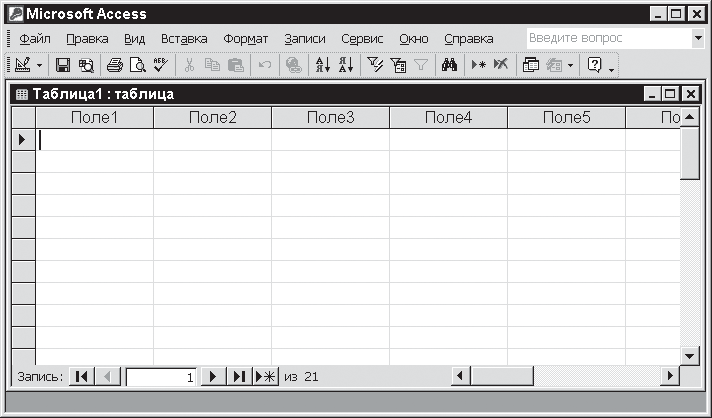Viewport: 712px width, 418px height.
Task: Click the vertical scrollbar down arrow
Action: (x=689, y=355)
